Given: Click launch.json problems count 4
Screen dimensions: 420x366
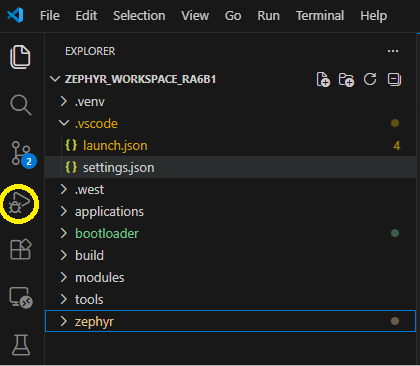Looking at the screenshot, I should 397,146.
